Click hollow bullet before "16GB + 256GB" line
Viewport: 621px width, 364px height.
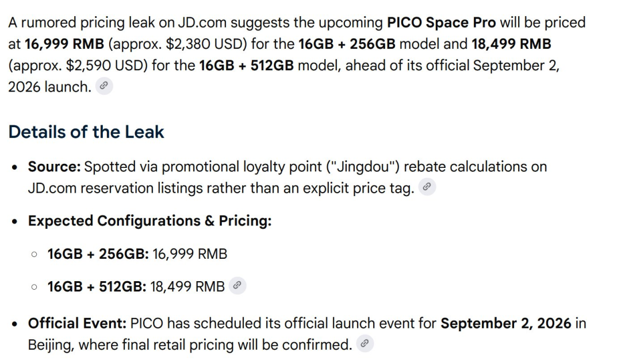[34, 254]
